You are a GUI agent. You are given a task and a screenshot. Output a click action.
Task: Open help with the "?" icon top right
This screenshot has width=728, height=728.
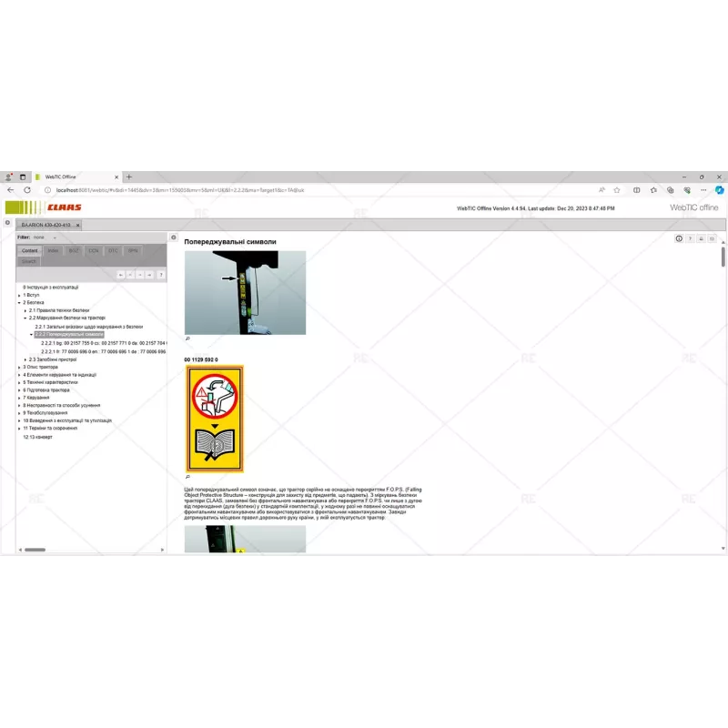pyautogui.click(x=690, y=238)
